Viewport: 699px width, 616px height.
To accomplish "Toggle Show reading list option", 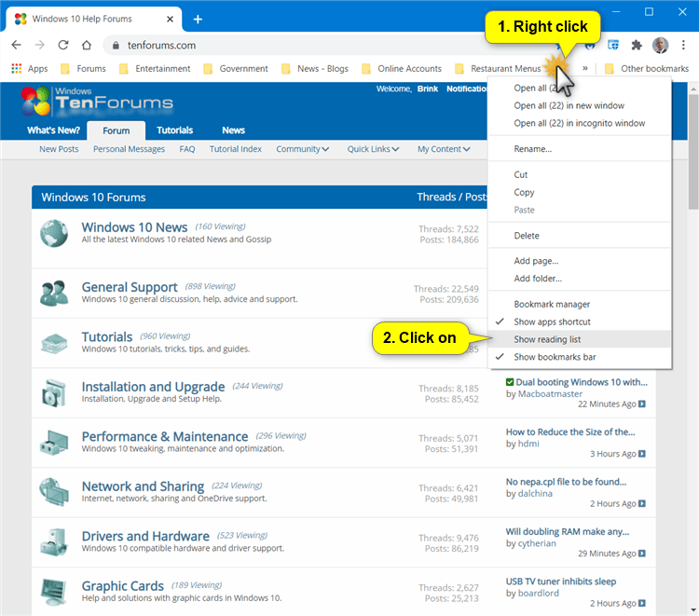I will point(580,339).
